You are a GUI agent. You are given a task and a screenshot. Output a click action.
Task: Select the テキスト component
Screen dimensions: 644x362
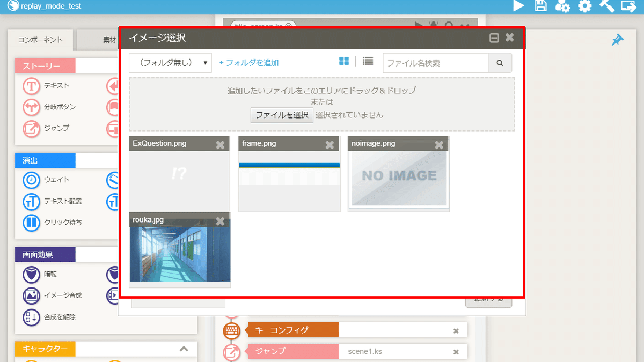[47, 86]
